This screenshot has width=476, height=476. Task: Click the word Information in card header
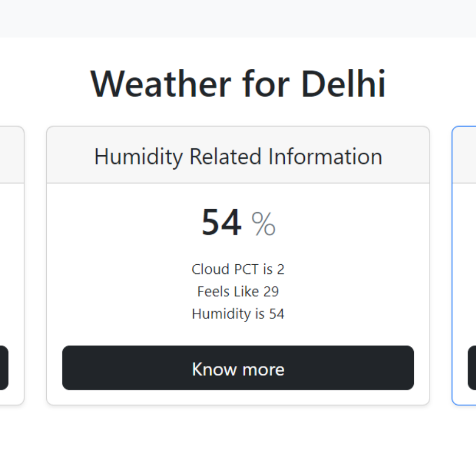click(x=325, y=156)
